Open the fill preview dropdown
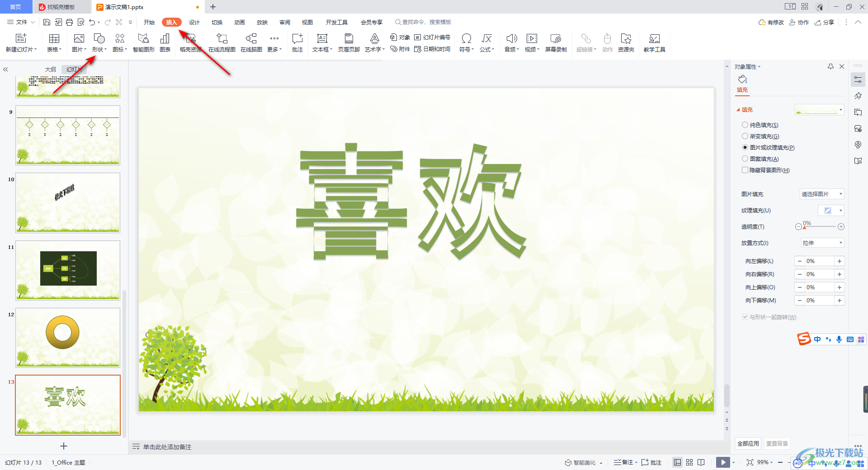Screen dimensions: 868x470 820,110
